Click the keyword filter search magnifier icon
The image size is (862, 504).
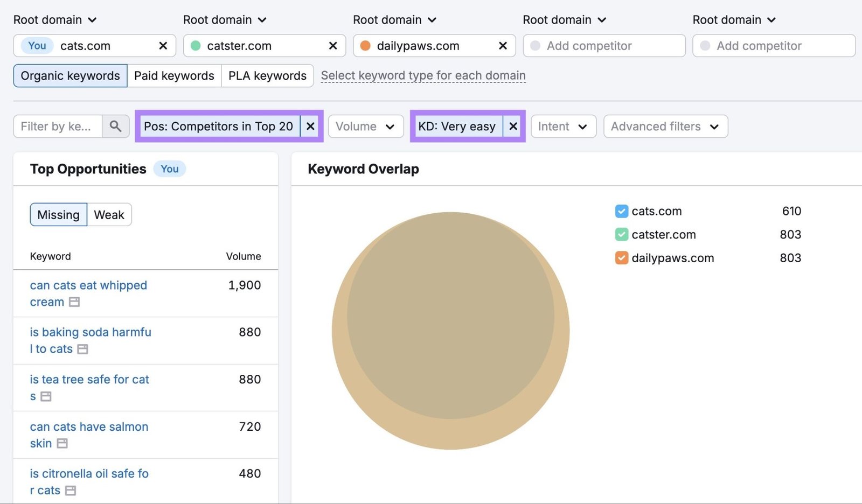(x=115, y=126)
